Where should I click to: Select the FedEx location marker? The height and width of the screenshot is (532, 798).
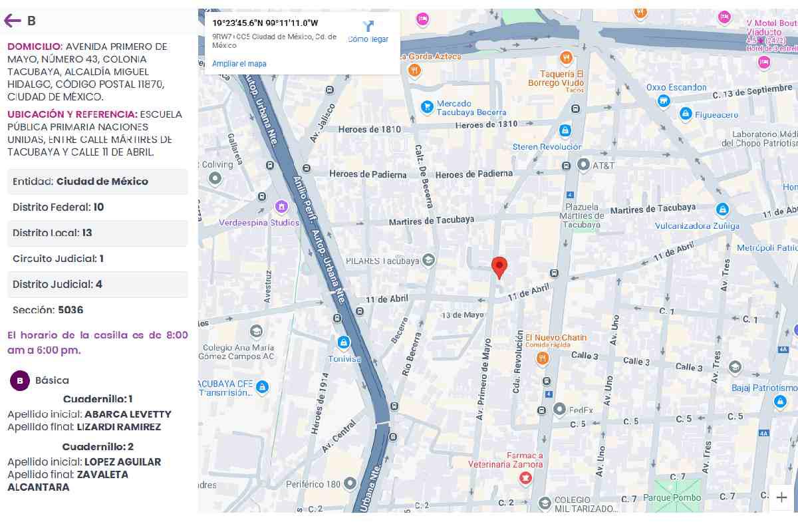[x=559, y=409]
